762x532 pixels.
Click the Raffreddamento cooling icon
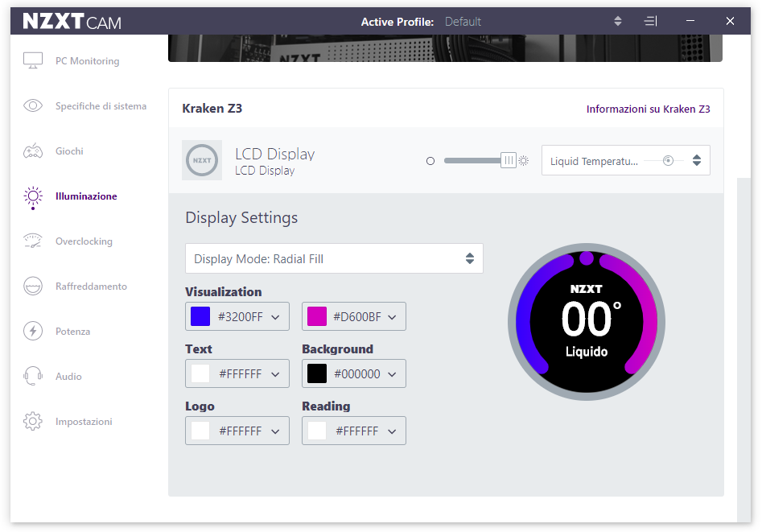pyautogui.click(x=33, y=287)
